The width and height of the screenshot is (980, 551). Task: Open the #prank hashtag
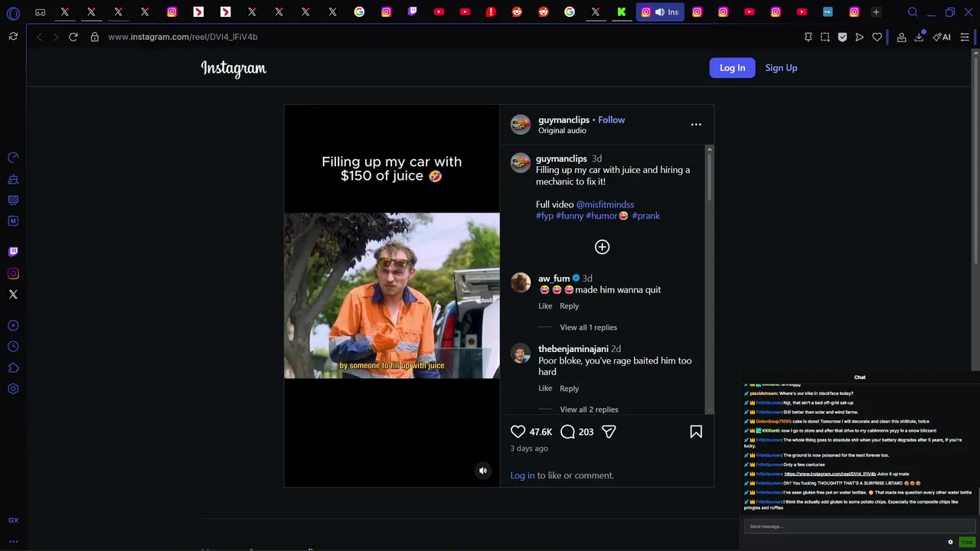pyautogui.click(x=645, y=216)
